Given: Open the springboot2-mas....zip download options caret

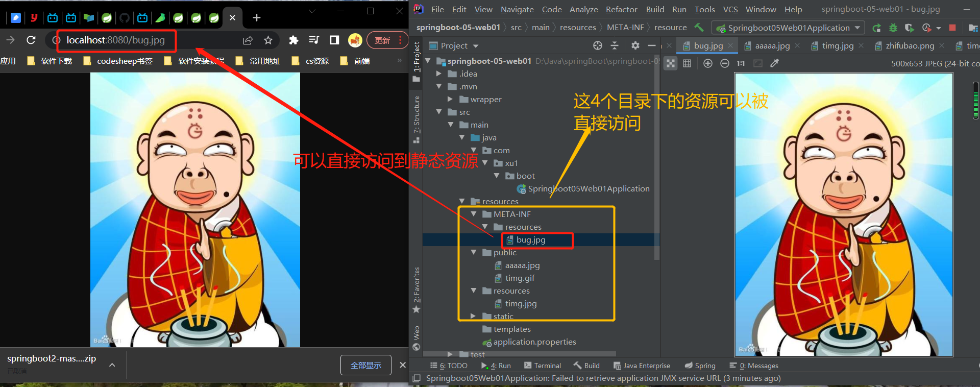Looking at the screenshot, I should tap(112, 365).
